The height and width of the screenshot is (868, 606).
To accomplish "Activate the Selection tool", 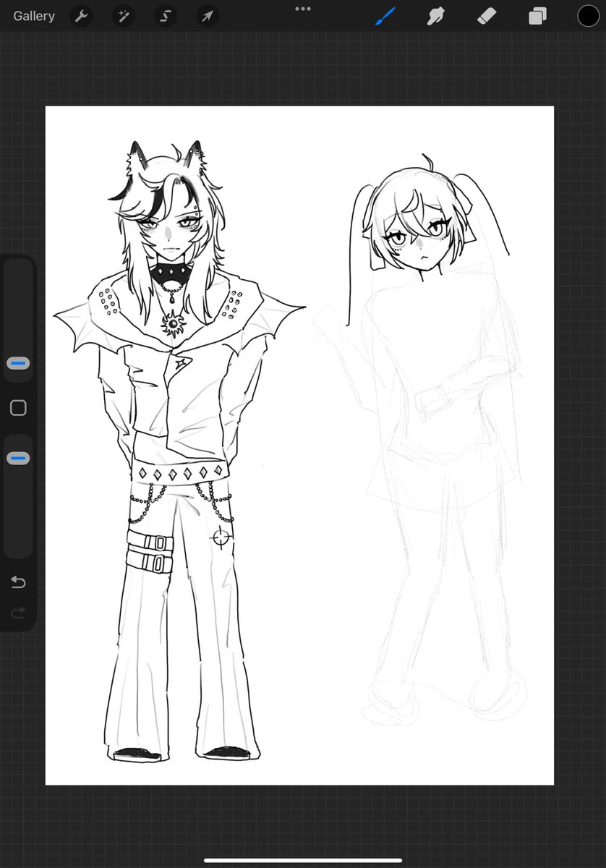I will (x=166, y=16).
